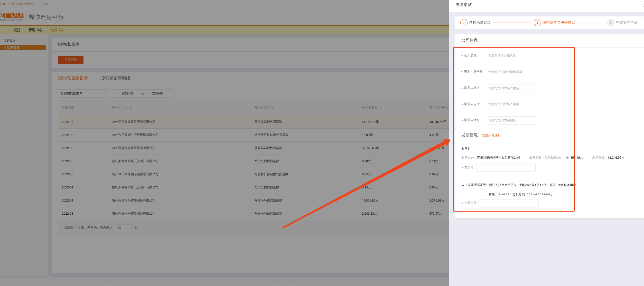Open the 结算中心 menu item

click(x=58, y=30)
